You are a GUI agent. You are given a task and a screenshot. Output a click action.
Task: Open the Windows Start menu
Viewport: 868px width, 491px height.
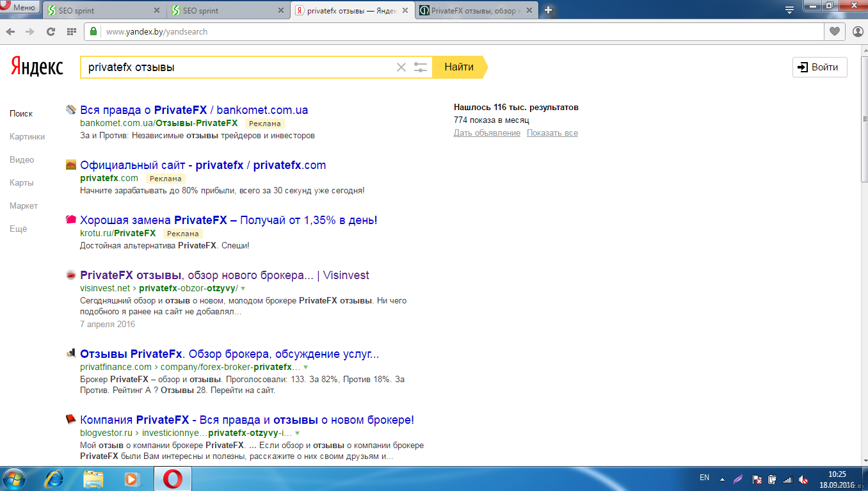click(x=13, y=478)
